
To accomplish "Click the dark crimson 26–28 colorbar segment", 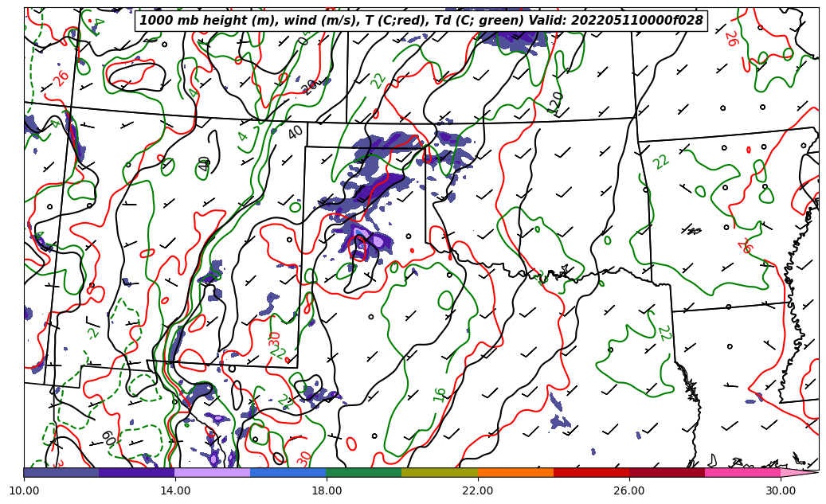I will [666, 472].
